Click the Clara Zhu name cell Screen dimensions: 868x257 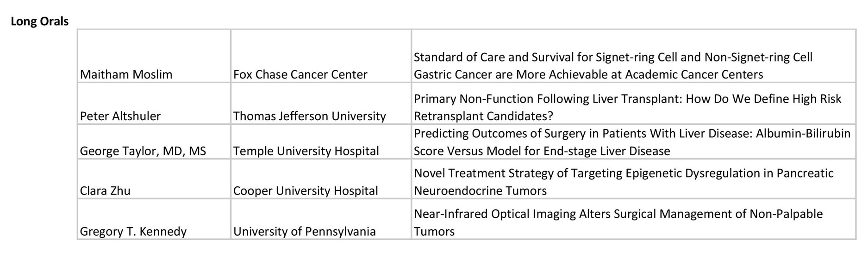point(154,179)
